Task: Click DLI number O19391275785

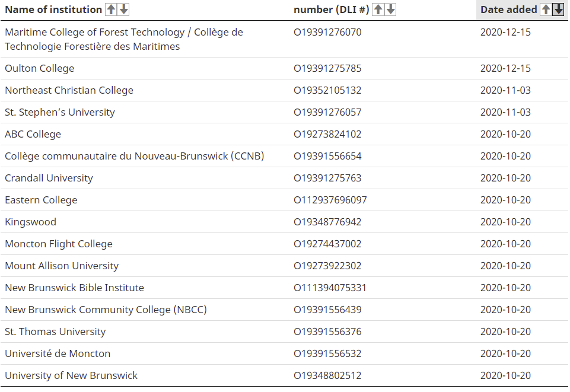Action: (x=327, y=68)
